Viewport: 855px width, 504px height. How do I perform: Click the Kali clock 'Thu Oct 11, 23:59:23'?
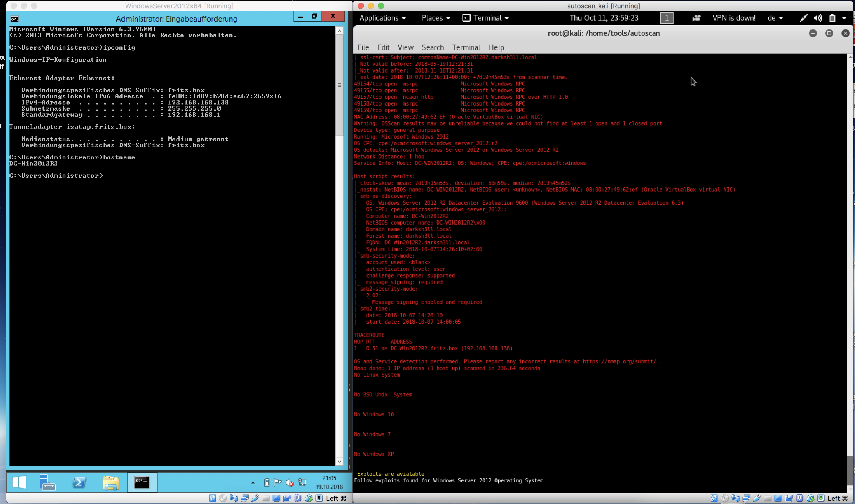(x=604, y=18)
